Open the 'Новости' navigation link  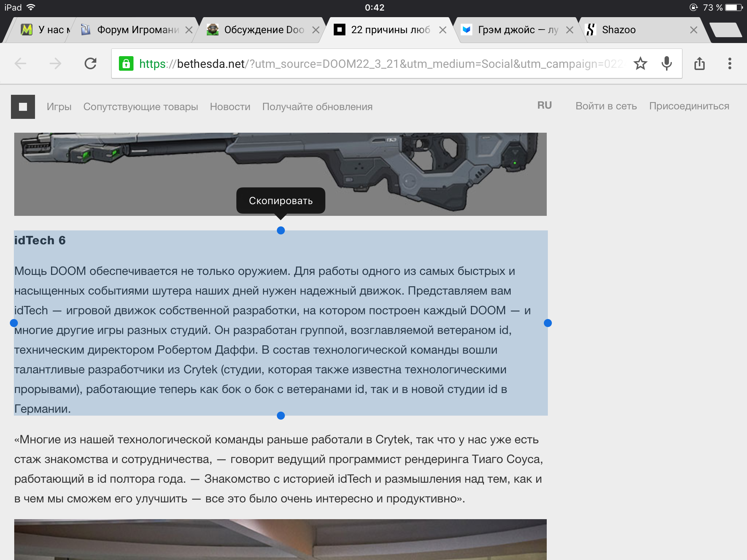[x=230, y=107]
